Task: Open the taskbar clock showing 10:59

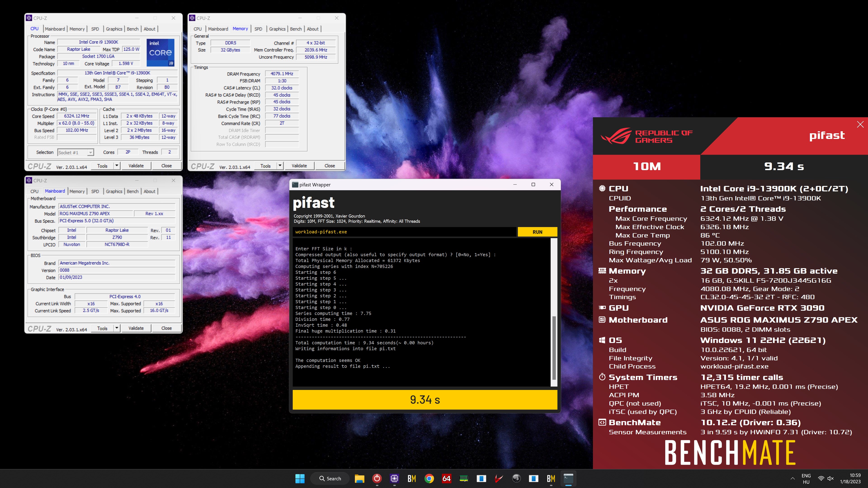Action: coord(850,479)
